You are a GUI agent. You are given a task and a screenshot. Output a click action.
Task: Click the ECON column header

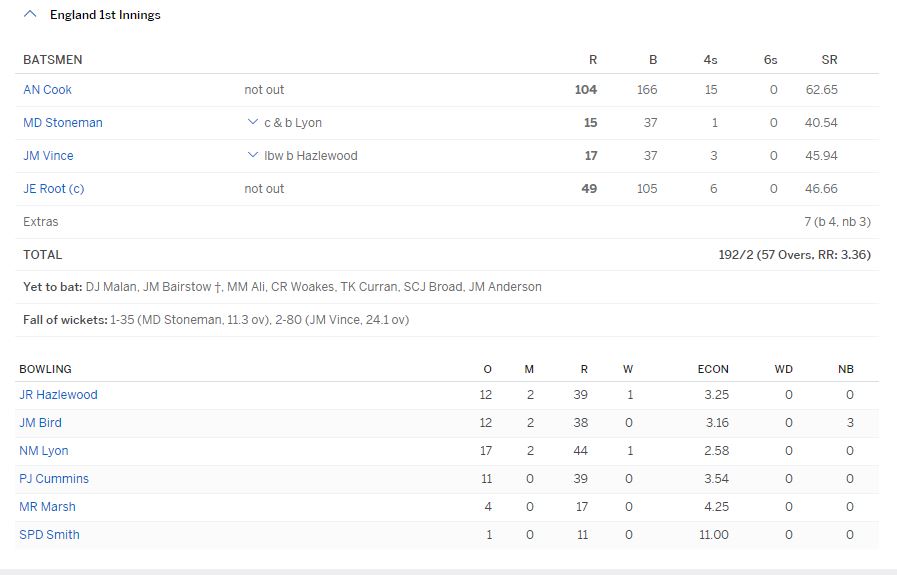click(x=713, y=369)
